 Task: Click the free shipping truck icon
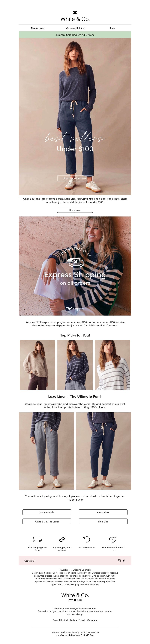[x=37, y=539]
